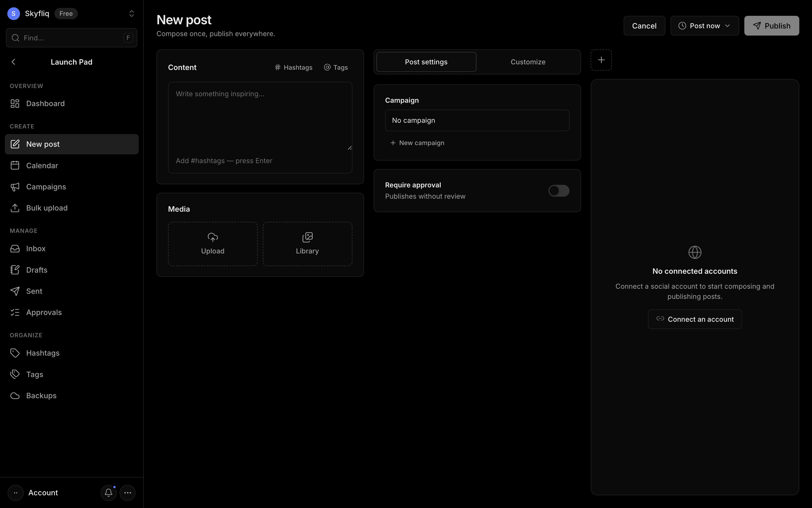The width and height of the screenshot is (812, 508).
Task: Open the Dashboard page
Action: coord(71,104)
